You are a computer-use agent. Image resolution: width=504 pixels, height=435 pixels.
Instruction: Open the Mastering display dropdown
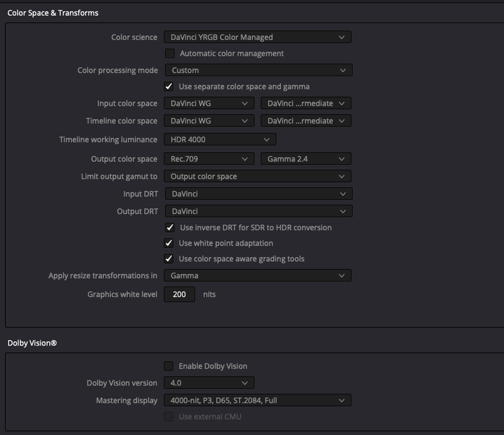pos(257,400)
